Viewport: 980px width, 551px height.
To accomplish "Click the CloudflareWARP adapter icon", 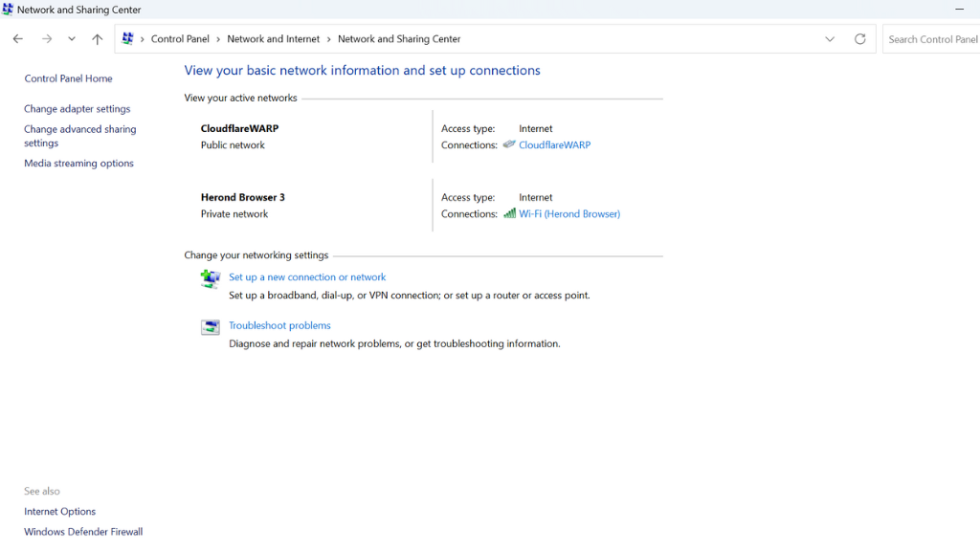I will click(x=509, y=144).
